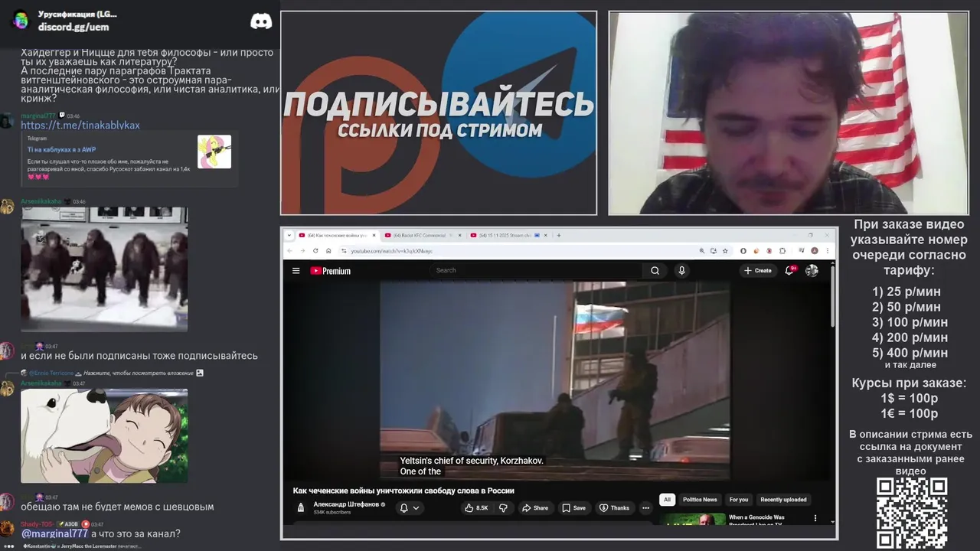The height and width of the screenshot is (551, 980).
Task: Click the Share button
Action: pos(535,507)
